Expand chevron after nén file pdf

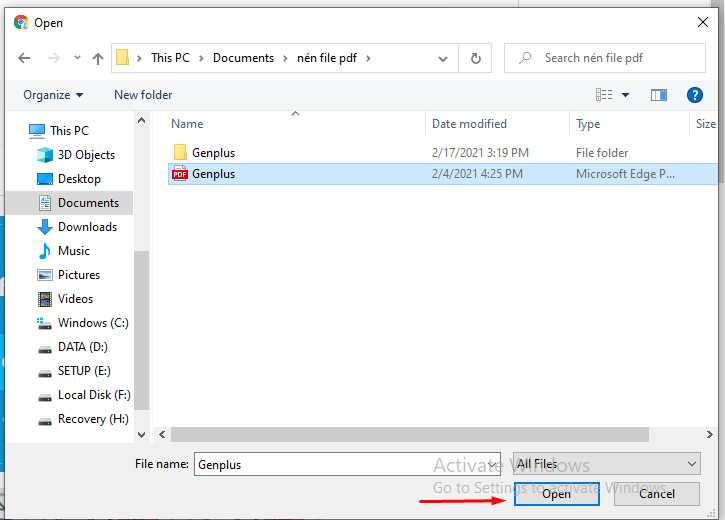point(369,58)
